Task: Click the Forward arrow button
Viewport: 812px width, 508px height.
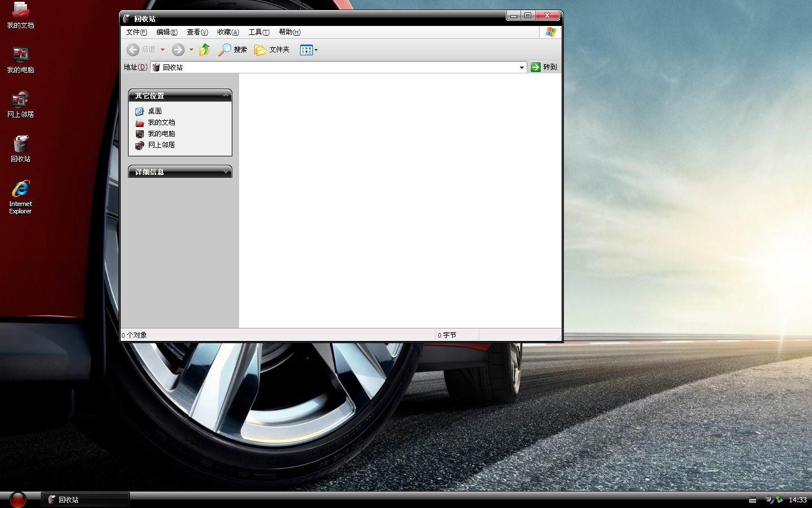Action: [178, 50]
